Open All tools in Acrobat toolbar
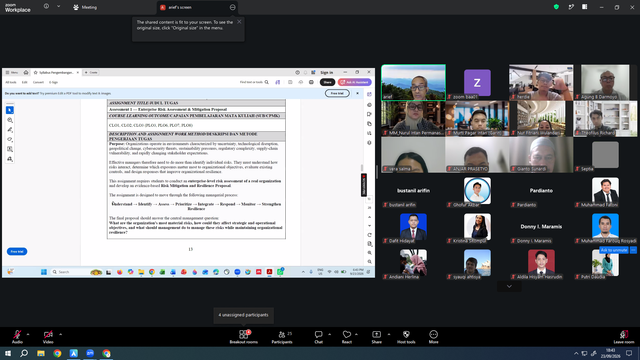The image size is (640, 360). coord(11,82)
